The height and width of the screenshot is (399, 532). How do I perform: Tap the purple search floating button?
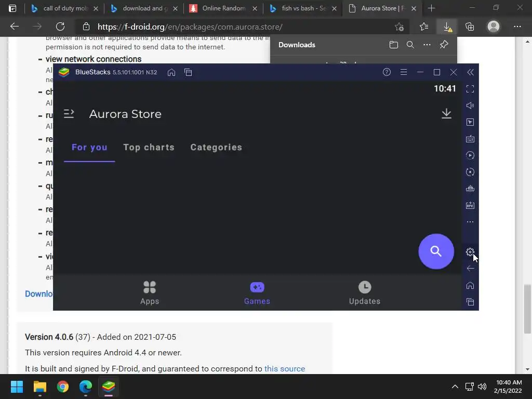point(436,251)
